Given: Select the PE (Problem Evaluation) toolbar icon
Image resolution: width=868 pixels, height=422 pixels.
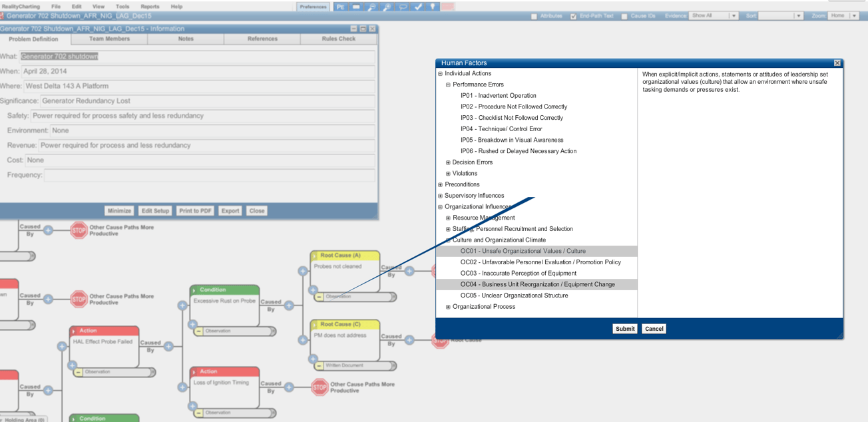Looking at the screenshot, I should [340, 6].
